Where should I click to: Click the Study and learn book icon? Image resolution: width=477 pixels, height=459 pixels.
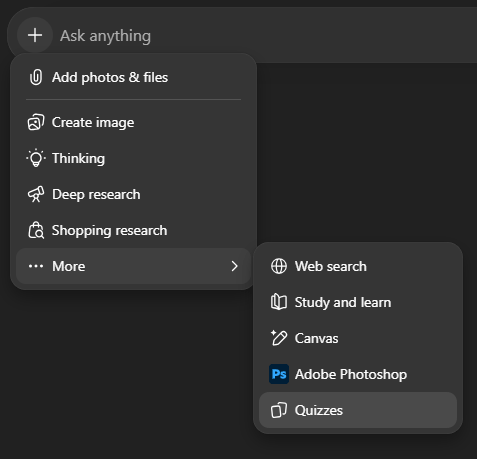(x=279, y=302)
